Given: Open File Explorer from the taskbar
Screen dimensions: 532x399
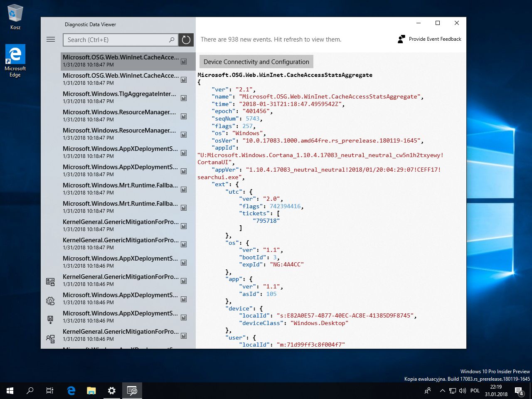Looking at the screenshot, I should click(91, 391).
